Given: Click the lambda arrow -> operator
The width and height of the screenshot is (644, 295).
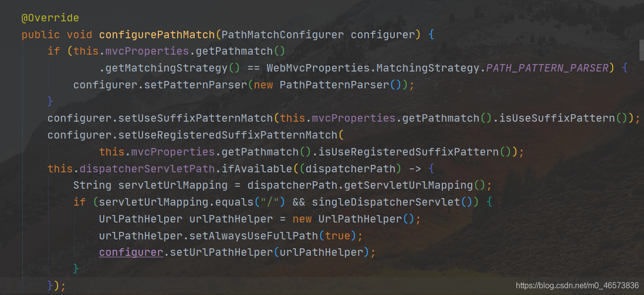Looking at the screenshot, I should [415, 168].
